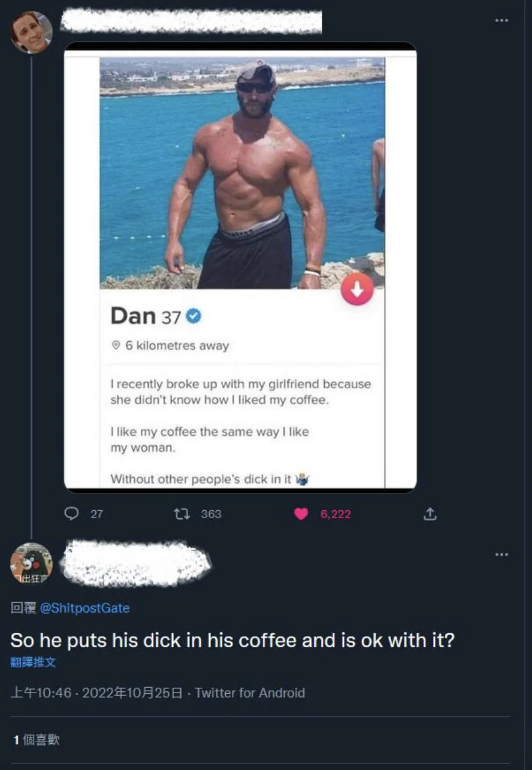Click the Twitter for Android source link
This screenshot has width=532, height=770.
pyautogui.click(x=250, y=693)
